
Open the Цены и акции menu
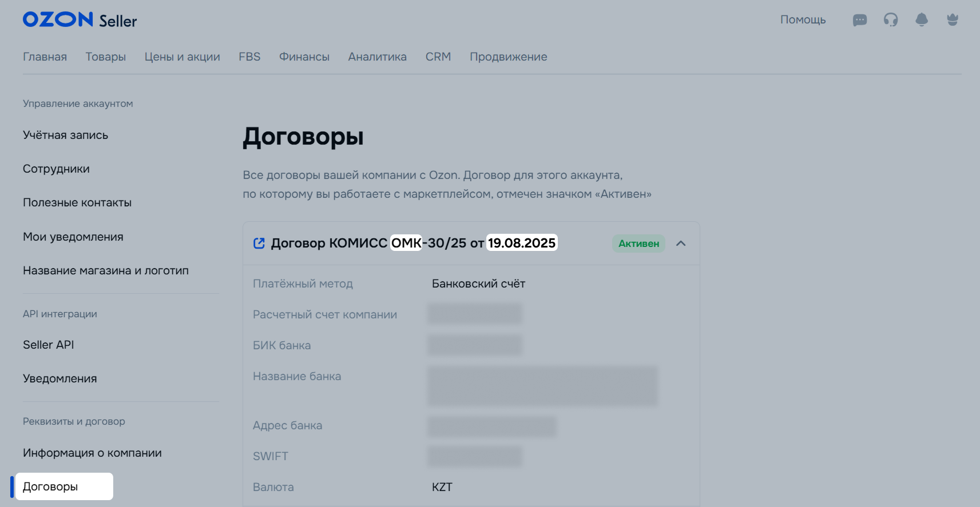[x=182, y=57]
